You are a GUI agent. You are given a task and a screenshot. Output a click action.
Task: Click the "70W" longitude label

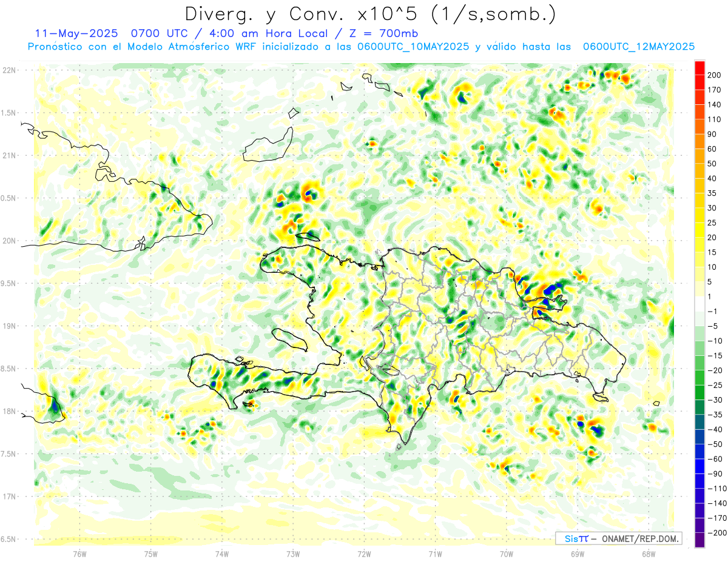point(507,554)
